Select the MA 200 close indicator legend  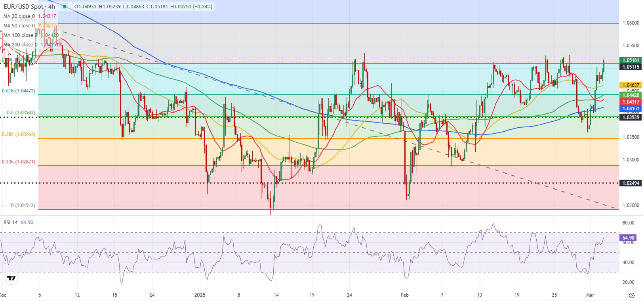point(21,45)
